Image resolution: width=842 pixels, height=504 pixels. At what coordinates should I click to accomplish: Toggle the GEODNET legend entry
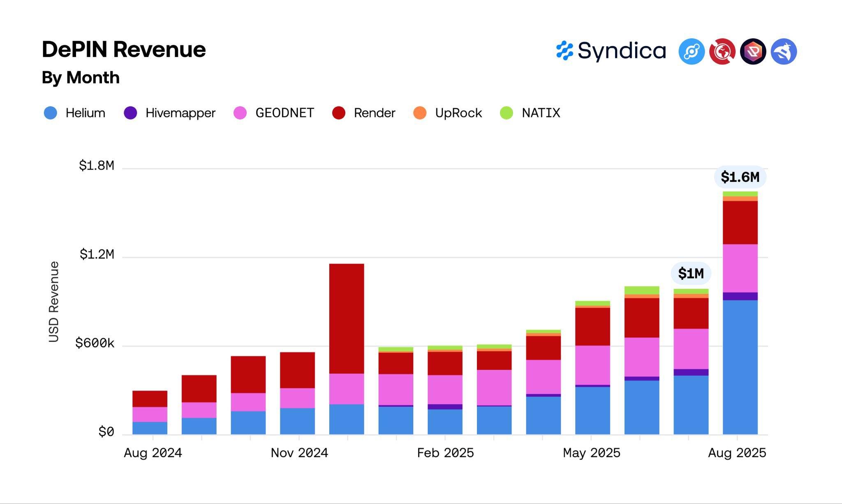tap(285, 113)
